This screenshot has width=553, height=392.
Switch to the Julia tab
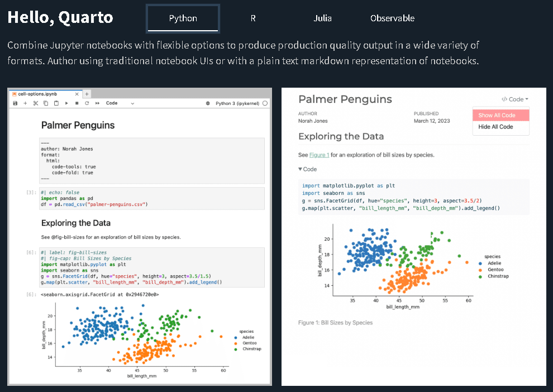323,18
